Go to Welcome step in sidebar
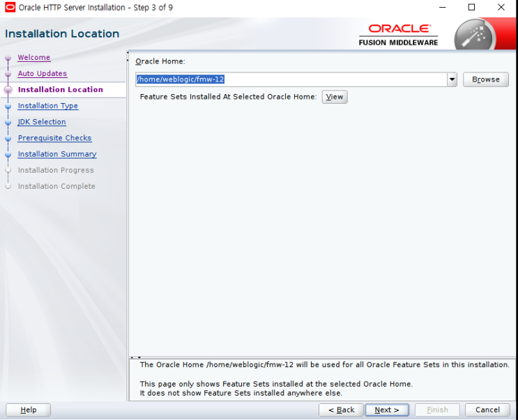Screen dimensions: 518x420 pos(34,57)
